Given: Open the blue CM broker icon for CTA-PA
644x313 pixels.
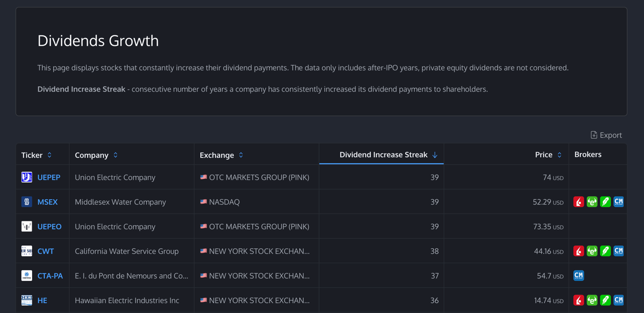Looking at the screenshot, I should [578, 276].
